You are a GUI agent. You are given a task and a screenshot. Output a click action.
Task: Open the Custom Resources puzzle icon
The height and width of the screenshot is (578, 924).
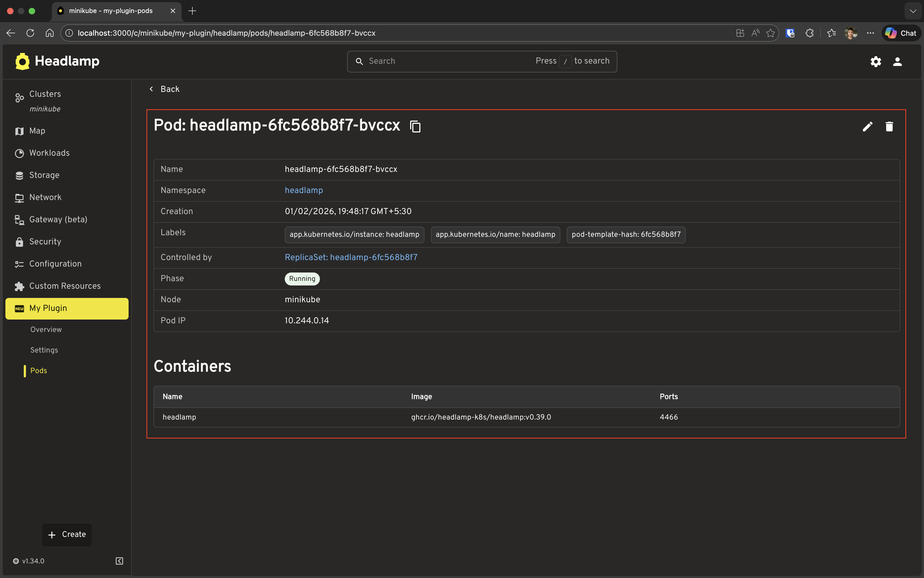(x=19, y=286)
